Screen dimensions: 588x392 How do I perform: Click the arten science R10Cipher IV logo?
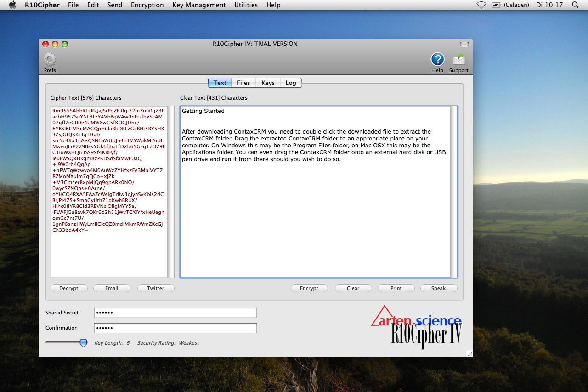417,326
